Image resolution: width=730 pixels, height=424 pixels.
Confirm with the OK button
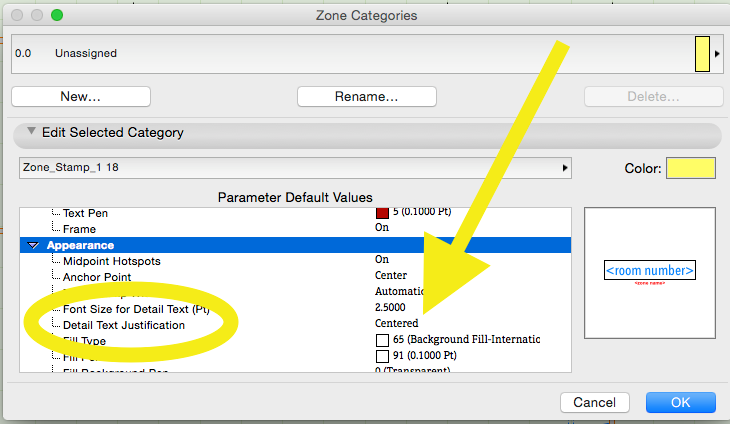coord(680,402)
